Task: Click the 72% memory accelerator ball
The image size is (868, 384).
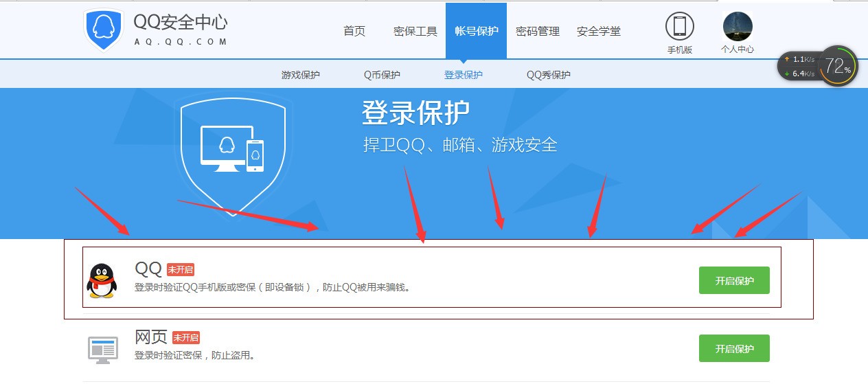Action: pyautogui.click(x=838, y=66)
